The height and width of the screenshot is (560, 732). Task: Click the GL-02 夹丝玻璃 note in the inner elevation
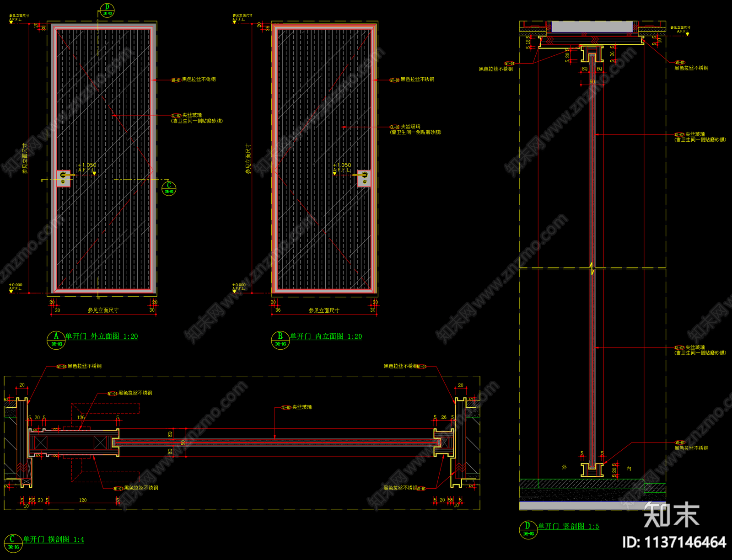coord(415,129)
